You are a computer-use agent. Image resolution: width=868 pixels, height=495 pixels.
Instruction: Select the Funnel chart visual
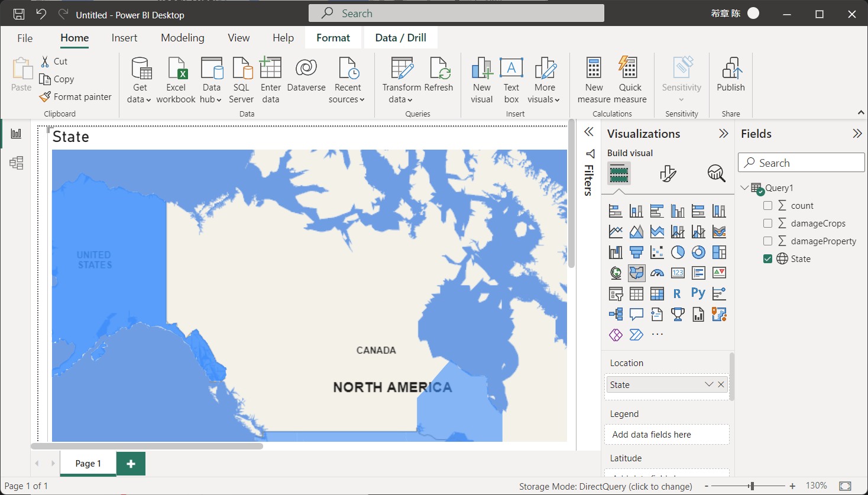[x=636, y=253]
